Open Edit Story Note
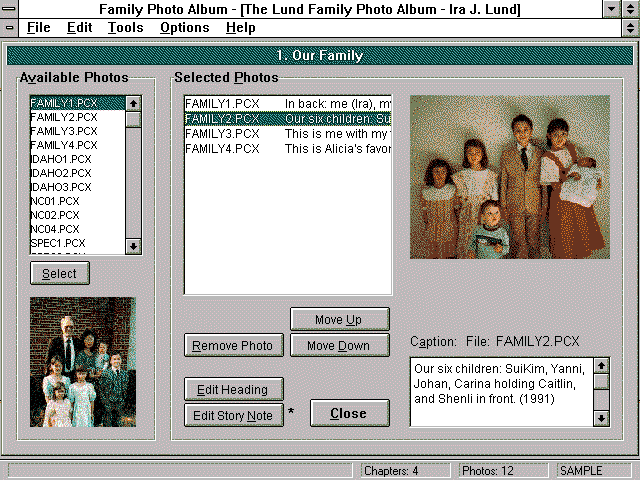This screenshot has height=480, width=640. click(x=233, y=415)
